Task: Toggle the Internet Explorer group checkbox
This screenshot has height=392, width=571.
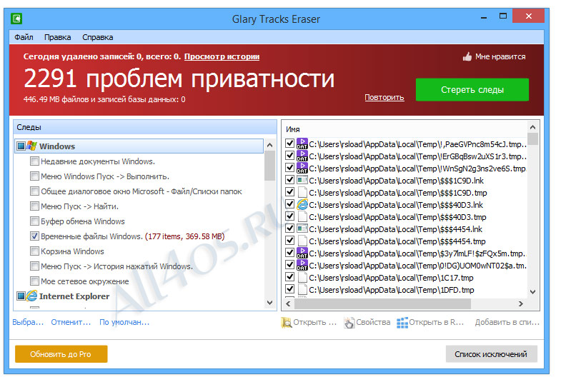Action: 21,296
